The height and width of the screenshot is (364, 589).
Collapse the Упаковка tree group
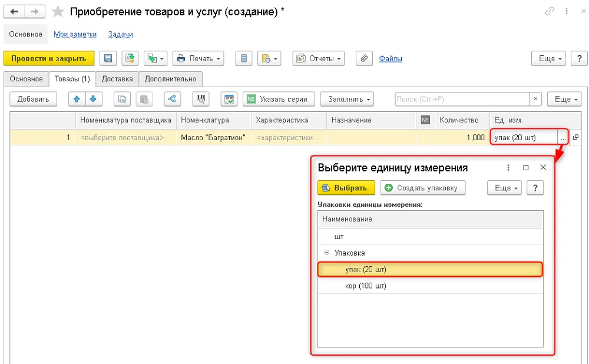click(x=327, y=253)
